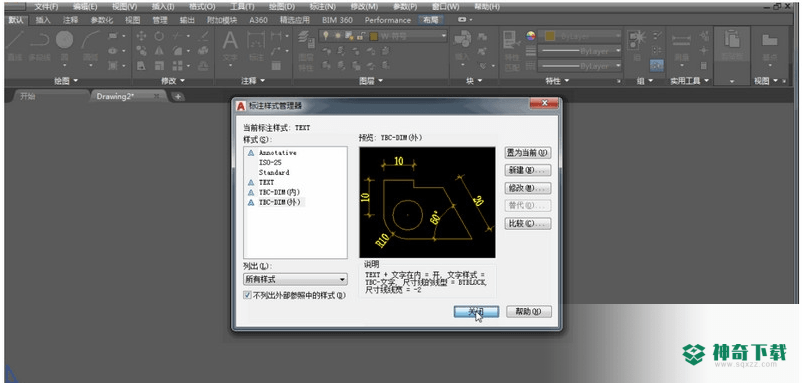Click the Help button in the dialog
Screen dimensions: 802x383
[529, 311]
